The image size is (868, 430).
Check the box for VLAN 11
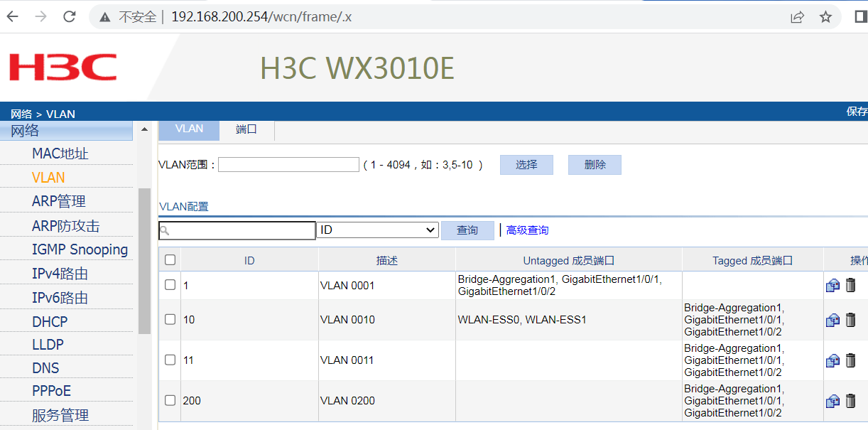tap(170, 360)
